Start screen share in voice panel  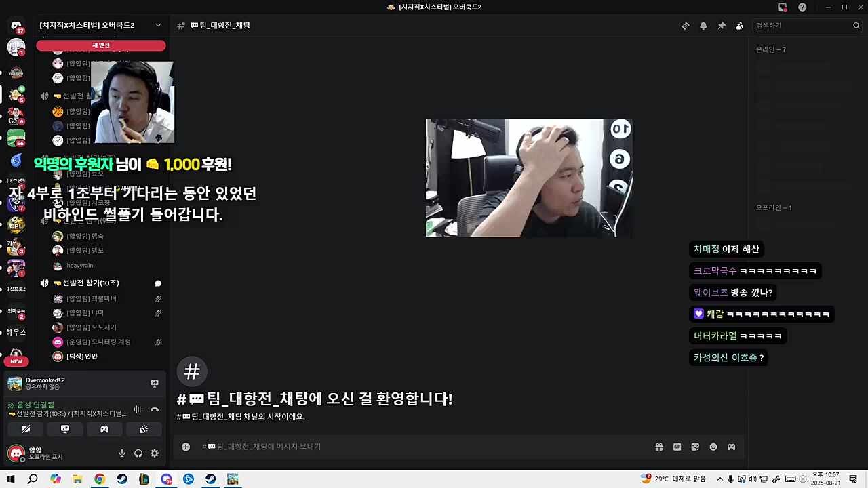click(x=65, y=429)
